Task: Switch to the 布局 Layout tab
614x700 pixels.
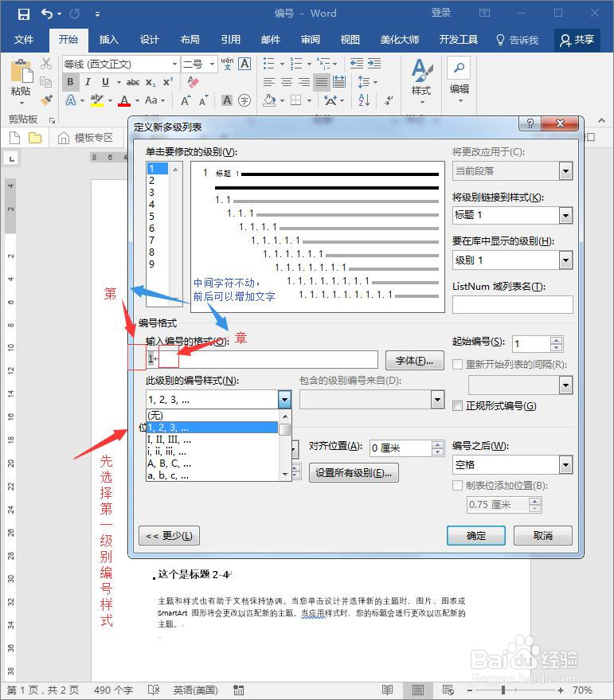Action: [x=190, y=40]
